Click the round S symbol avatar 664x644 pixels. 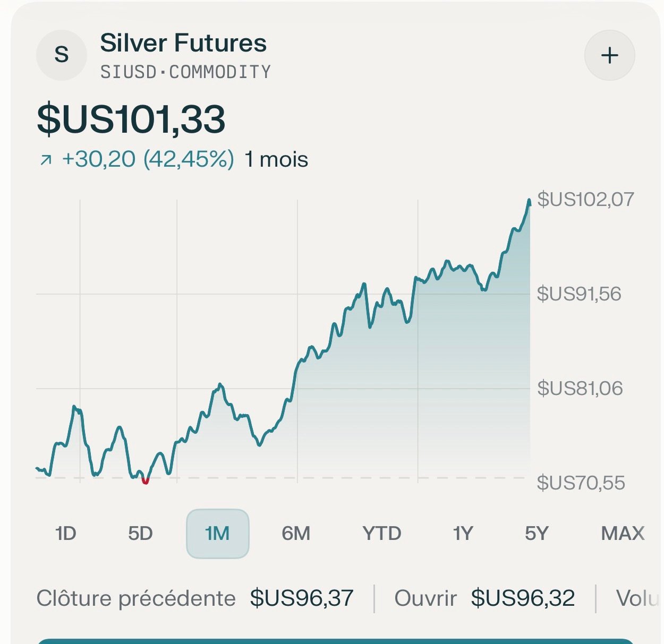click(x=62, y=55)
